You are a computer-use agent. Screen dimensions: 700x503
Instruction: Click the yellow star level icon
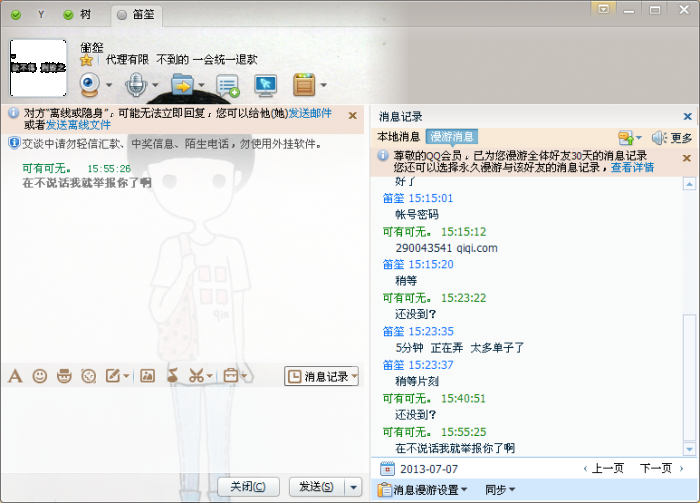pos(87,60)
